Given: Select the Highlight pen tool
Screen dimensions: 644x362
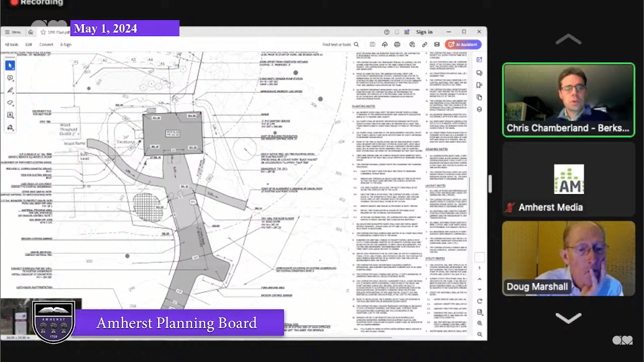Looking at the screenshot, I should coord(10,91).
